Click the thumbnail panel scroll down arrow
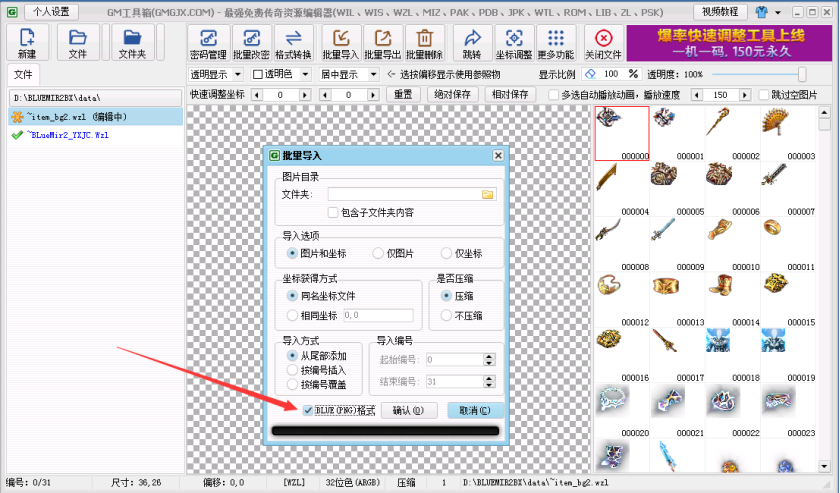Screen dimensions: 840x493 click(x=824, y=466)
